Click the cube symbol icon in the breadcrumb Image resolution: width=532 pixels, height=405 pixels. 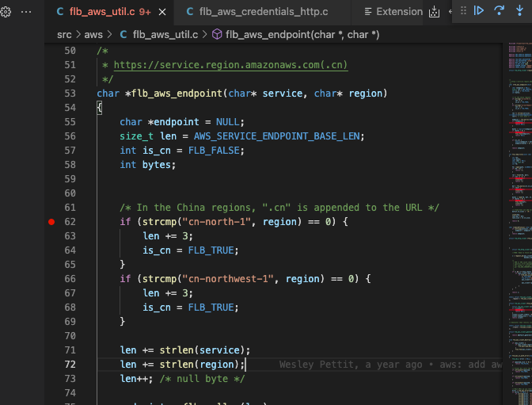pyautogui.click(x=217, y=35)
